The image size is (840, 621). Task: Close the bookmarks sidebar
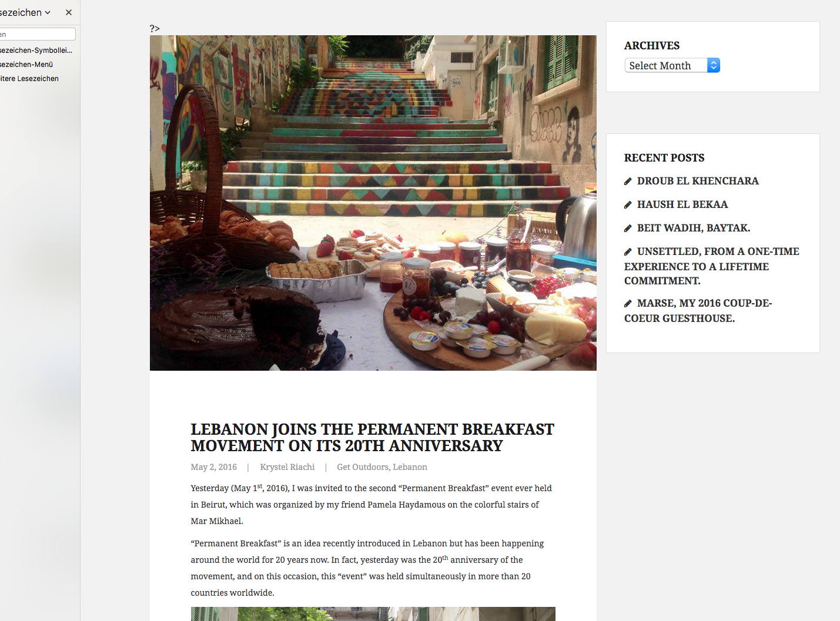coord(69,12)
